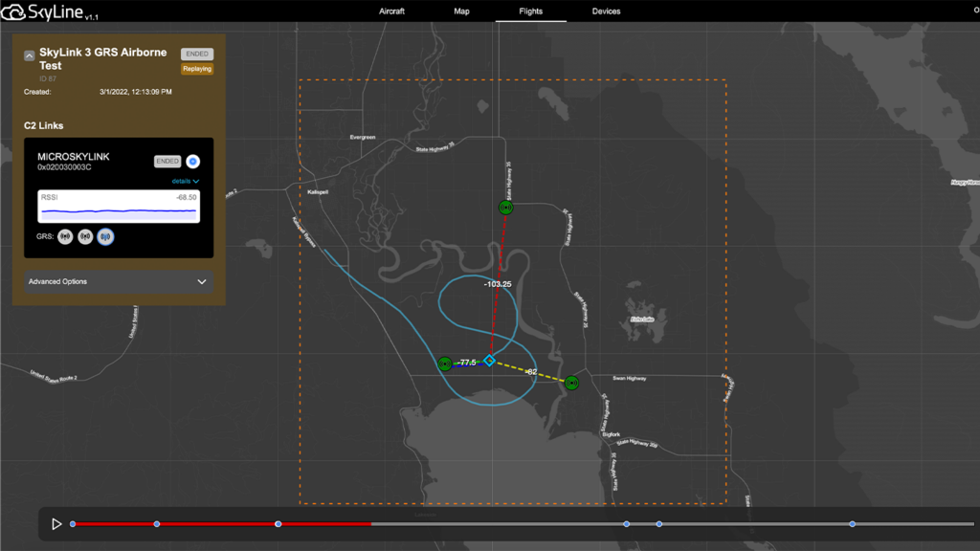Click the ENDED badge beside flight title
This screenshot has height=551, width=980.
click(x=197, y=54)
